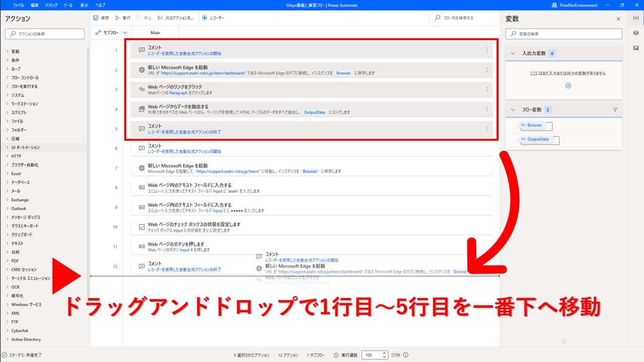
Task: Select row 8 テキスト フィールドに入力する action
Action: 312,188
